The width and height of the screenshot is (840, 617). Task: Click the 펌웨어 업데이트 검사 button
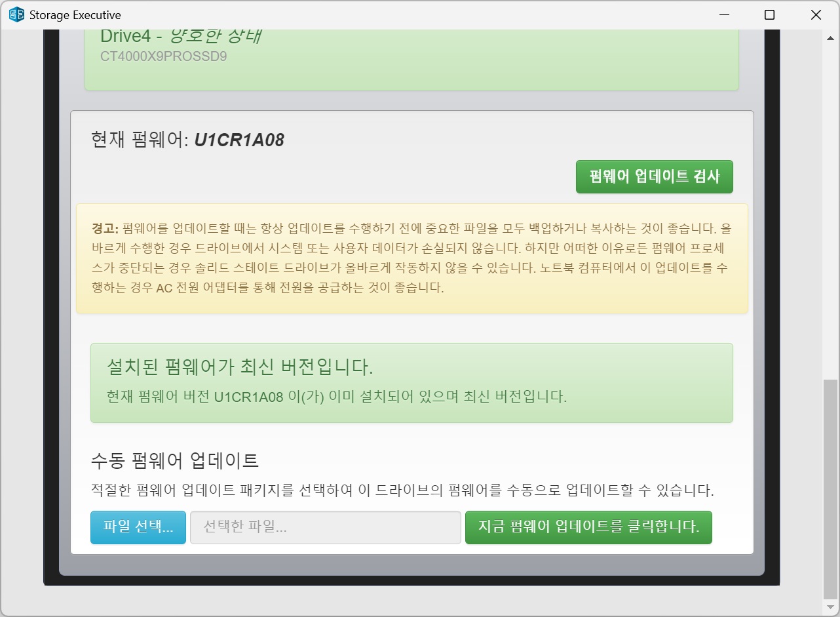654,176
